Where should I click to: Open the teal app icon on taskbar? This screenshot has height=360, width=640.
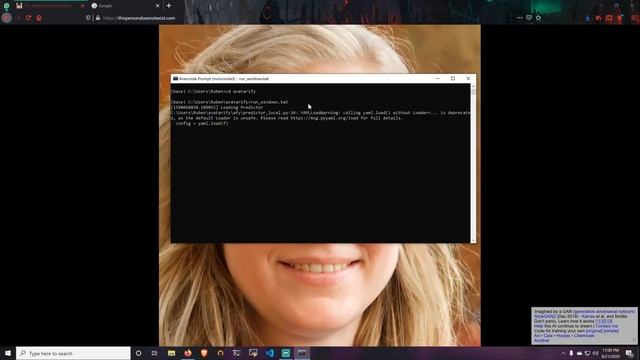[286, 353]
